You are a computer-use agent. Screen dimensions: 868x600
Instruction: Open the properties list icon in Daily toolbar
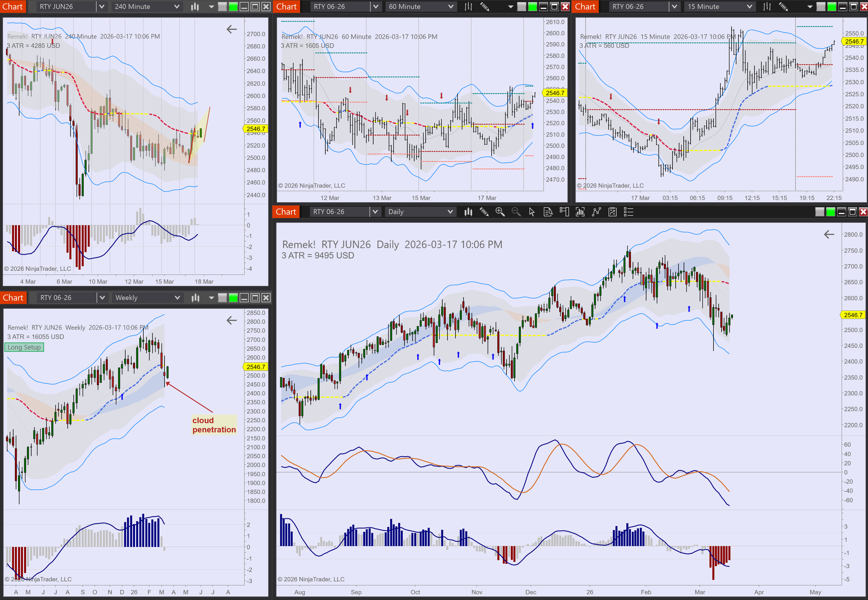coord(628,212)
